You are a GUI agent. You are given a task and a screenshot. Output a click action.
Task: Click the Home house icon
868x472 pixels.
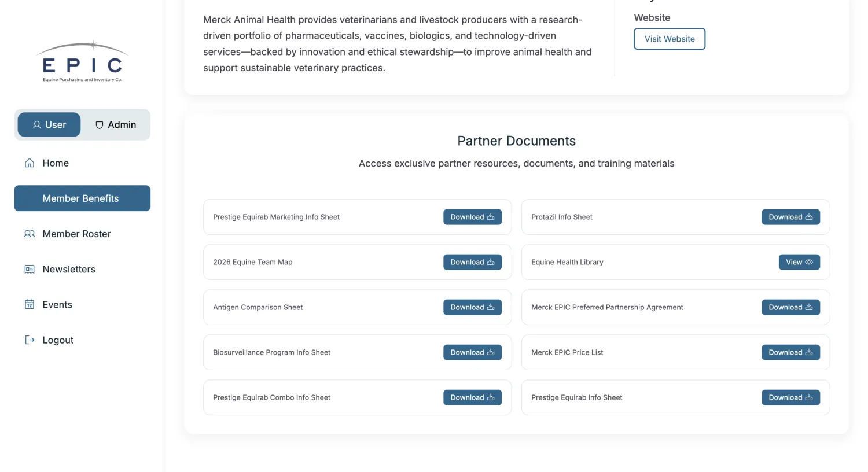30,163
